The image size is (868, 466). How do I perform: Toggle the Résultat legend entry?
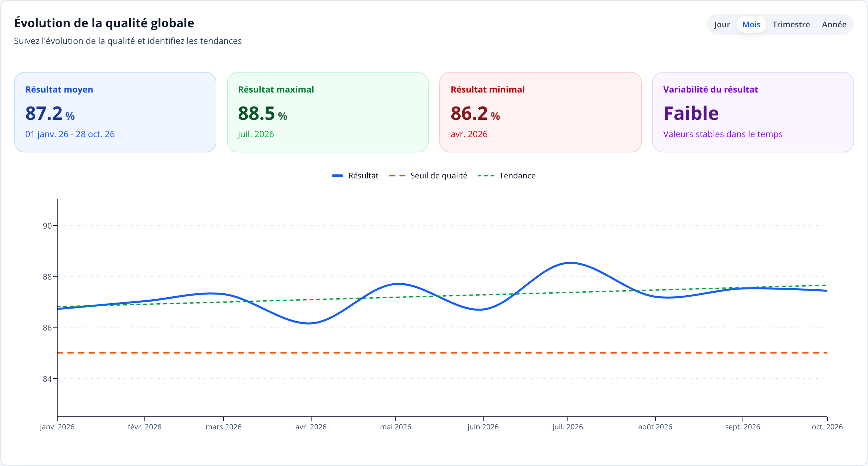pos(355,175)
